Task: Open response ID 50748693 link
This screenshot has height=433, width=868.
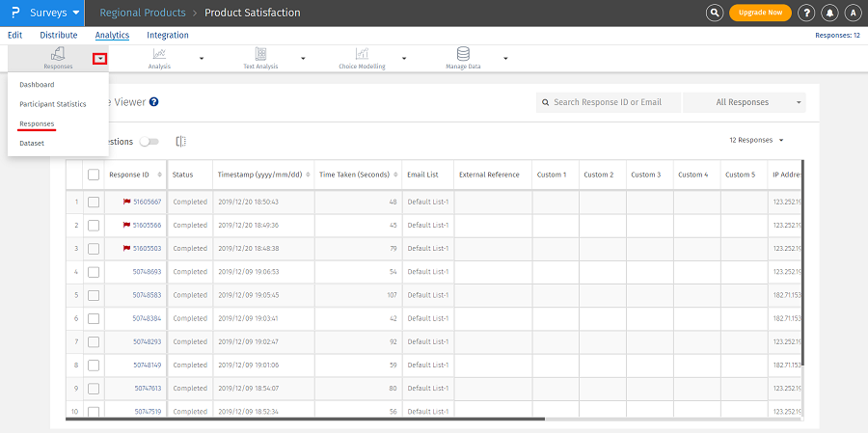Action: point(147,272)
